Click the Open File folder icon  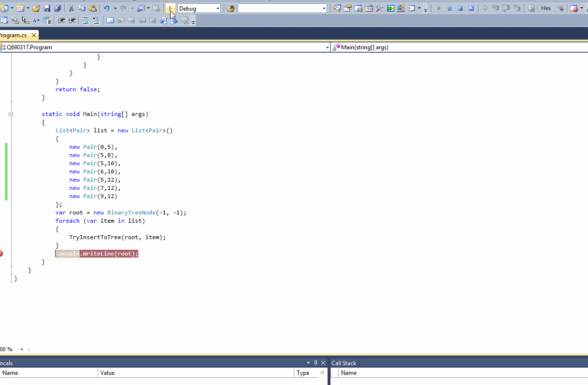pyautogui.click(x=36, y=8)
